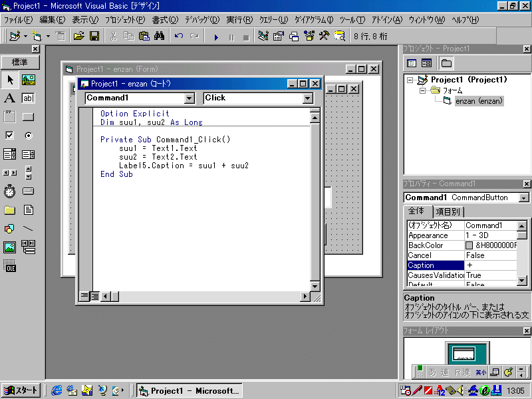
Task: Toggle Folders in Project panel
Action: (x=446, y=63)
